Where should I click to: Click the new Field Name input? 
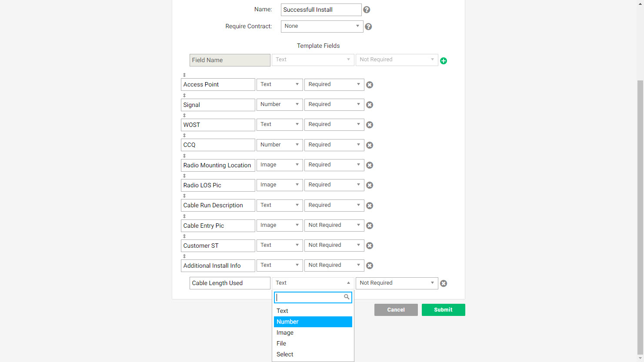[x=230, y=60]
